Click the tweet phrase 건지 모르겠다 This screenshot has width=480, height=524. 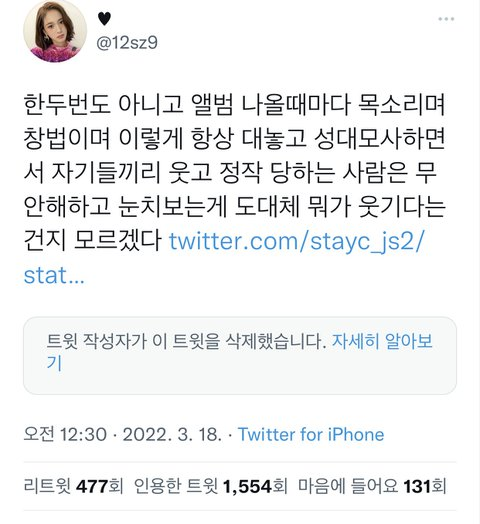pos(93,241)
